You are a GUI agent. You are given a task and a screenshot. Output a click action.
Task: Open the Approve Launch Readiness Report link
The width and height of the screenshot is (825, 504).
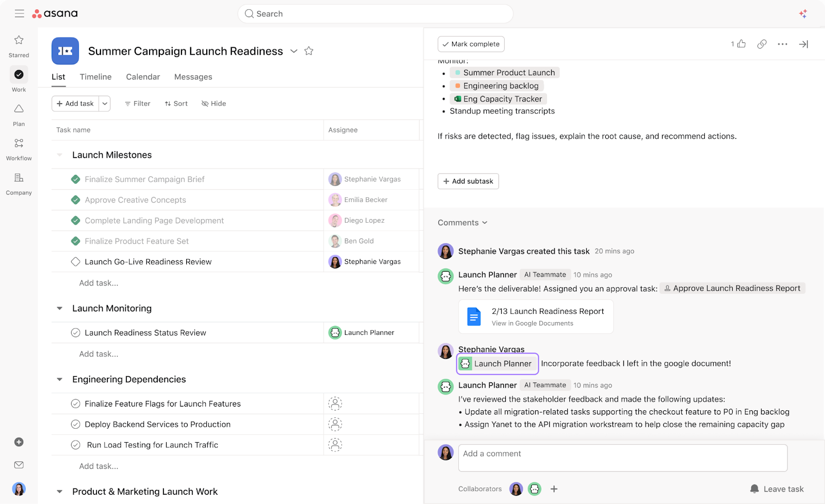[x=736, y=289]
